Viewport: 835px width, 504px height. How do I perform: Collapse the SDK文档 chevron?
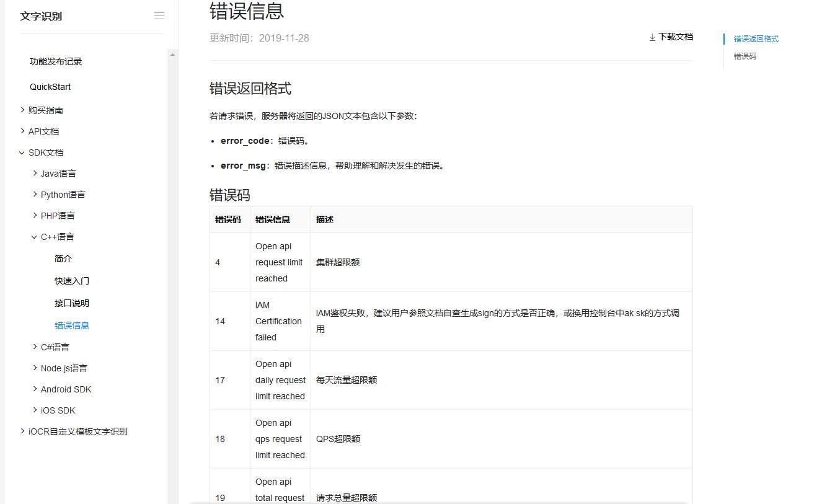(x=22, y=153)
